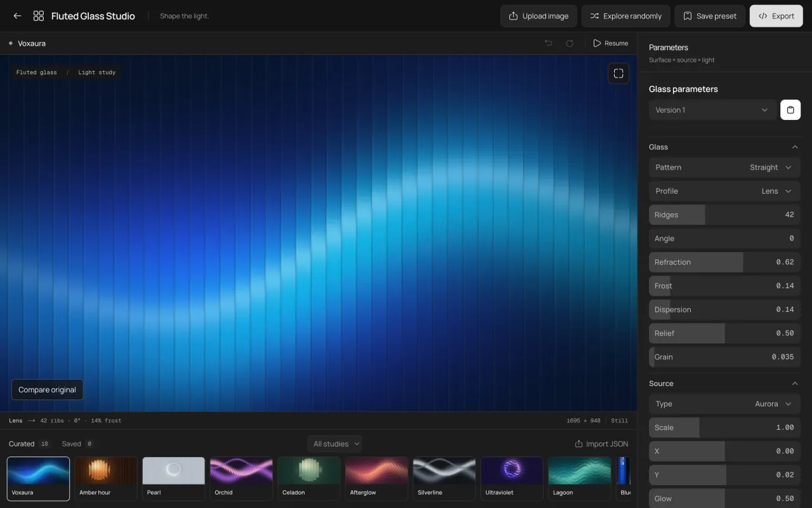Click the redo icon above canvas
The width and height of the screenshot is (812, 508).
click(x=570, y=43)
